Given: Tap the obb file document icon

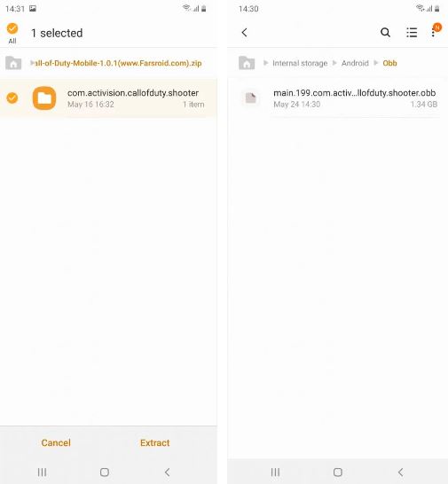Looking at the screenshot, I should tap(250, 98).
